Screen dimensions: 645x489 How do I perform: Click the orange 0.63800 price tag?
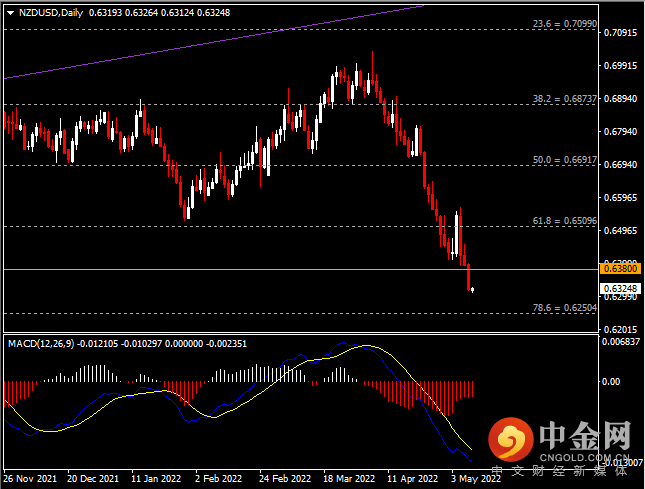[615, 269]
